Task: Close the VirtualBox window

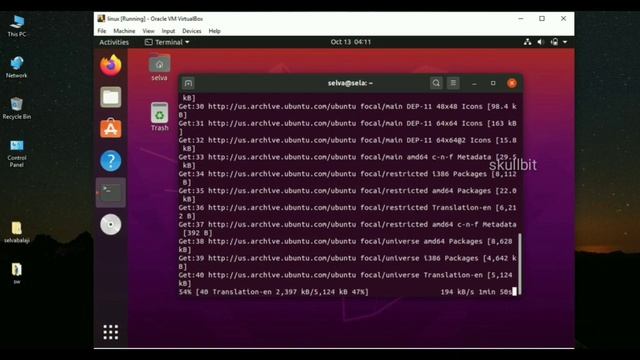Action: pos(563,19)
